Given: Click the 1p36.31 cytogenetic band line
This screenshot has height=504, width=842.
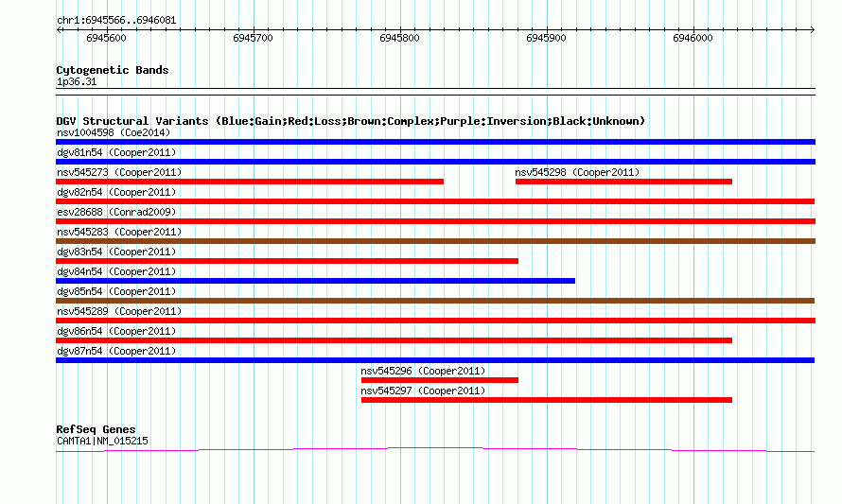Looking at the screenshot, I should click(x=435, y=92).
